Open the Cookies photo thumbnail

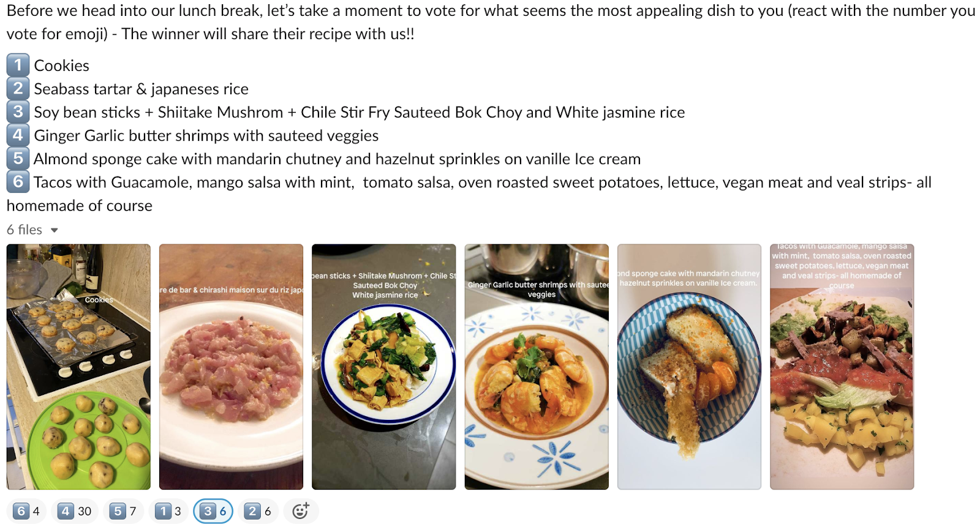pyautogui.click(x=78, y=367)
